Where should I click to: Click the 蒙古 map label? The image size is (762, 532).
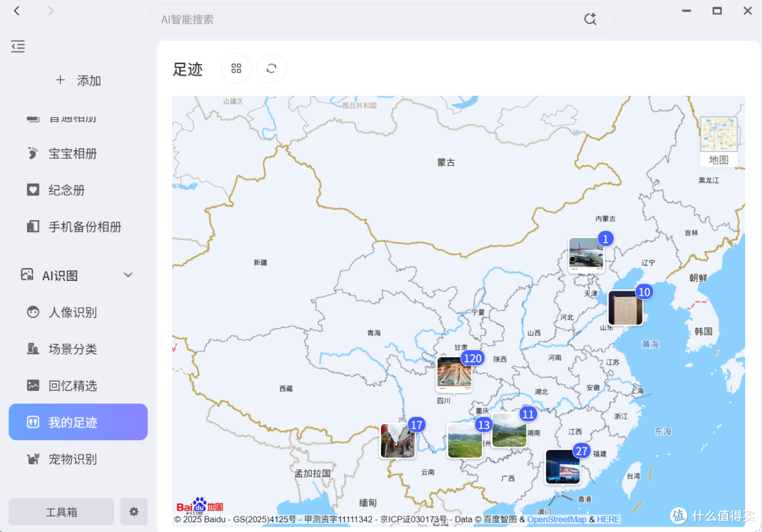pyautogui.click(x=446, y=162)
